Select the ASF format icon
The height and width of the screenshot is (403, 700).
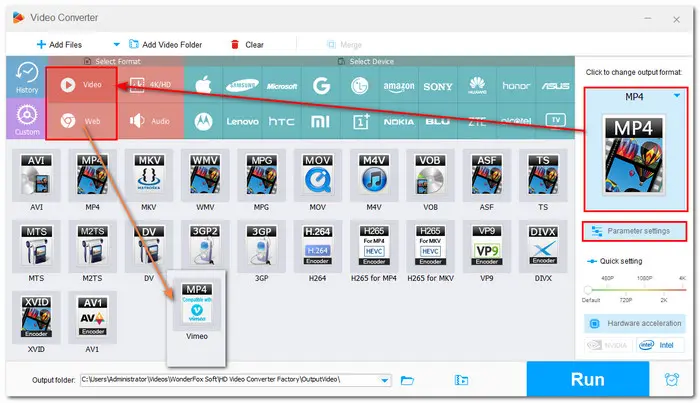[x=486, y=175]
